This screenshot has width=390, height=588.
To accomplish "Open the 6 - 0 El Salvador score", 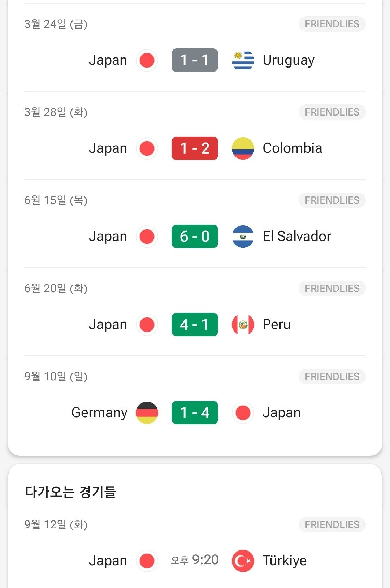I will tap(195, 237).
